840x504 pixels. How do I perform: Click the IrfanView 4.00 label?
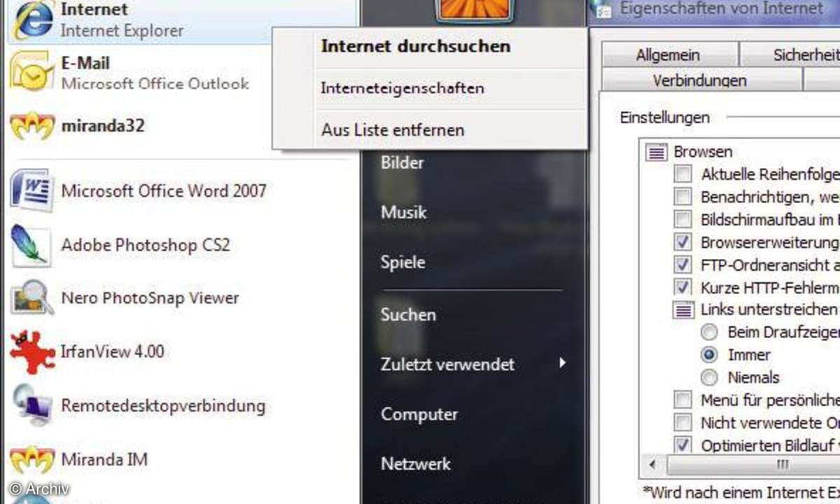[113, 351]
